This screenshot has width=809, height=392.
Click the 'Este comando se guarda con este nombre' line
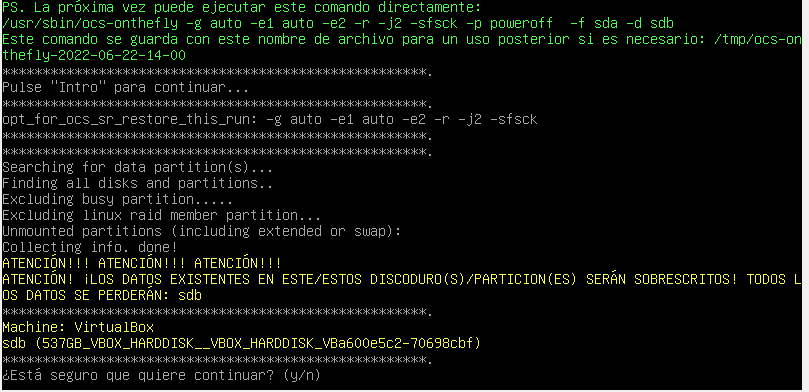click(x=402, y=39)
